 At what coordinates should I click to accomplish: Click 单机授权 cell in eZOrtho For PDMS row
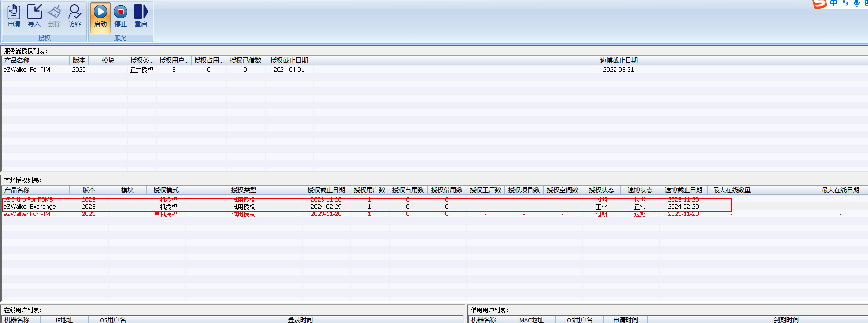166,200
